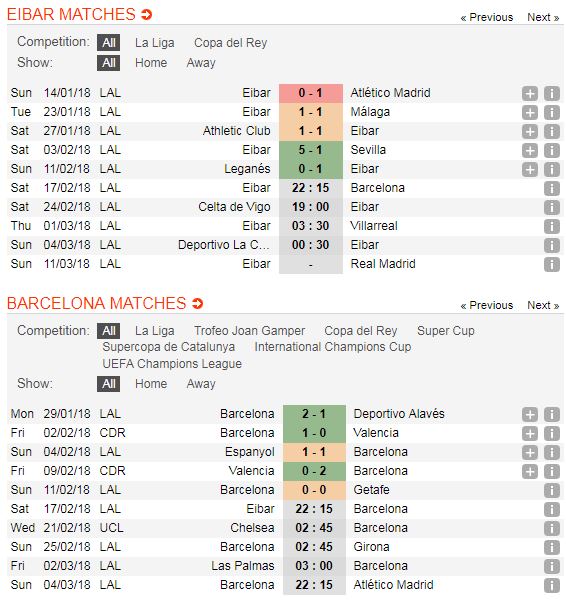Show only Barcelona Away matches
This screenshot has width=566, height=603.
click(201, 384)
